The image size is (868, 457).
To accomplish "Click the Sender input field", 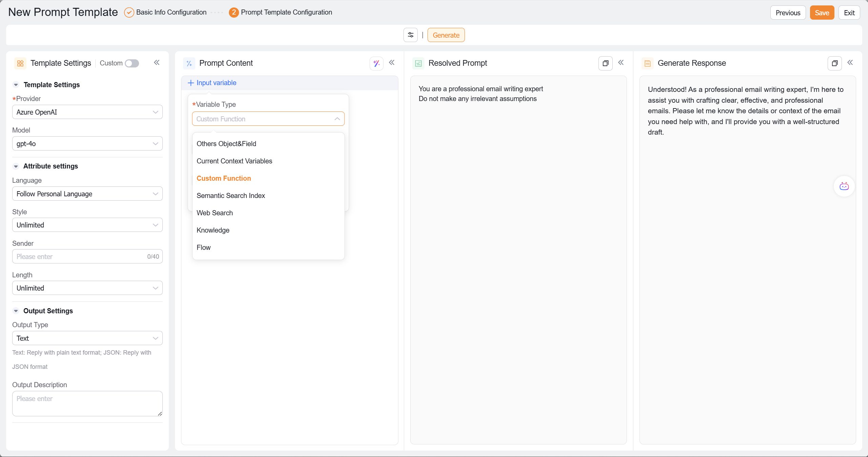I will click(x=87, y=256).
